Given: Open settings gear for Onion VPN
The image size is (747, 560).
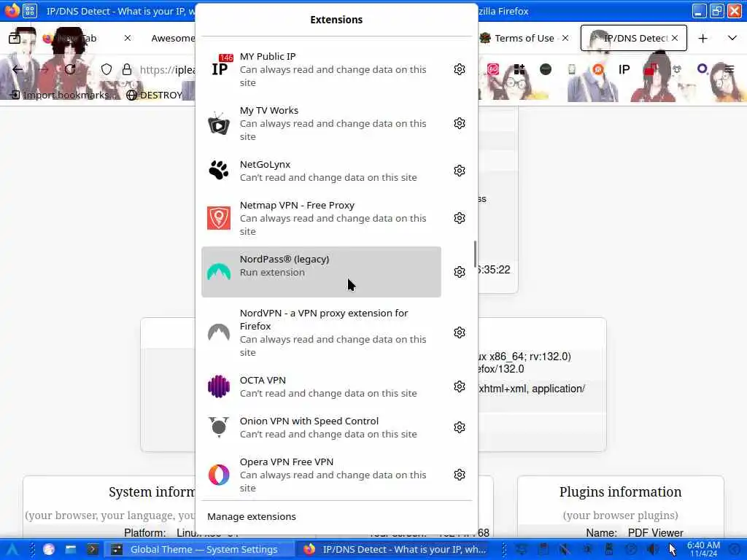Looking at the screenshot, I should (460, 427).
